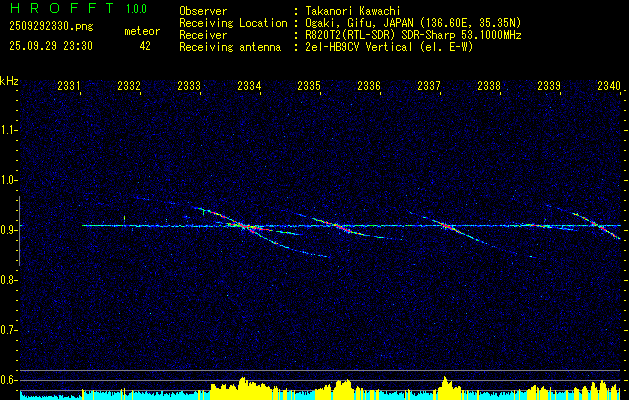Screen dimensions: 629x400
Task: Click the 2337 time axis marker
Action: (429, 85)
